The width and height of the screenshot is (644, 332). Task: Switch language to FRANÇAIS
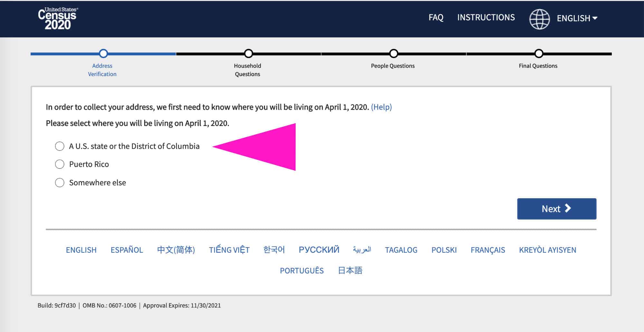click(488, 250)
